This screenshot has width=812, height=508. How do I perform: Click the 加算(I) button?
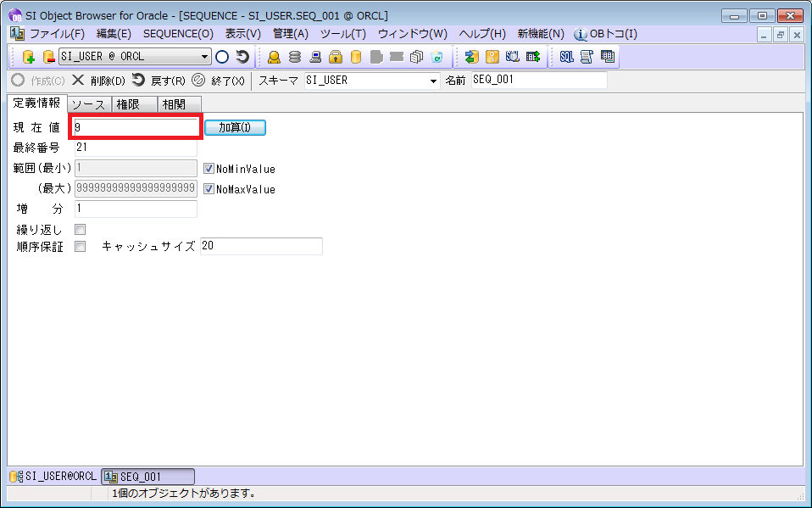pos(234,127)
